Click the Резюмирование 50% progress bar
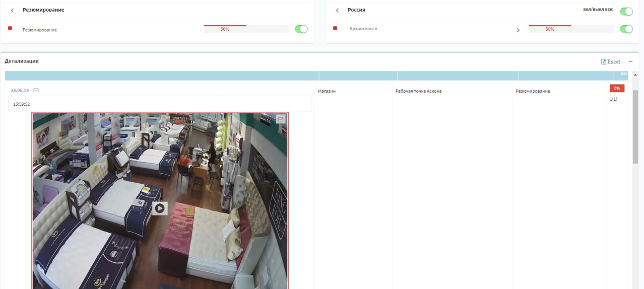644x289 pixels. pos(246,29)
